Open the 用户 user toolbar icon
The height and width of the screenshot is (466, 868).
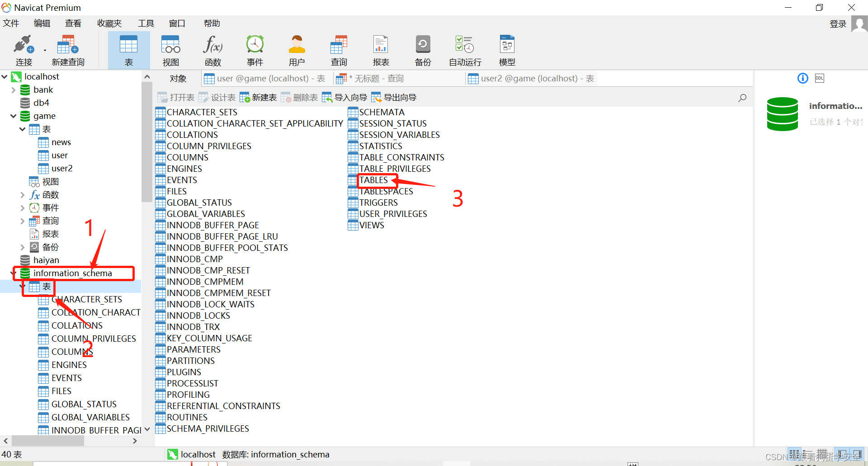click(297, 45)
